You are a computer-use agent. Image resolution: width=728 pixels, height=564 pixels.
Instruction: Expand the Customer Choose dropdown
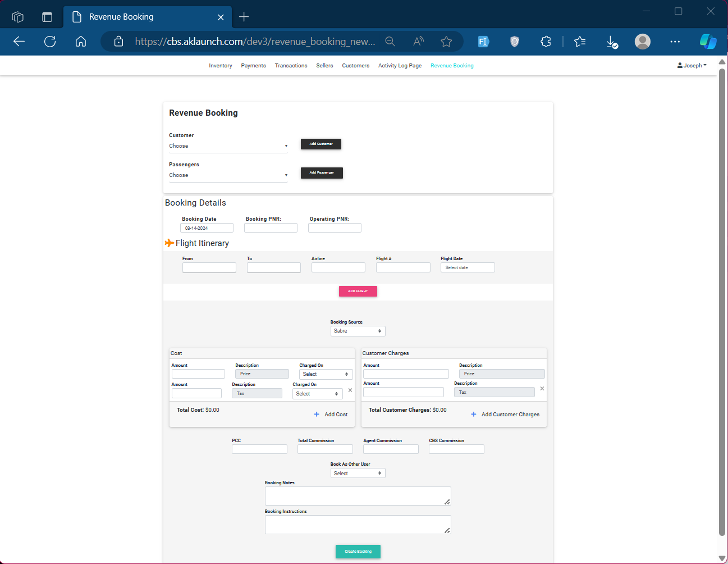[x=228, y=146]
